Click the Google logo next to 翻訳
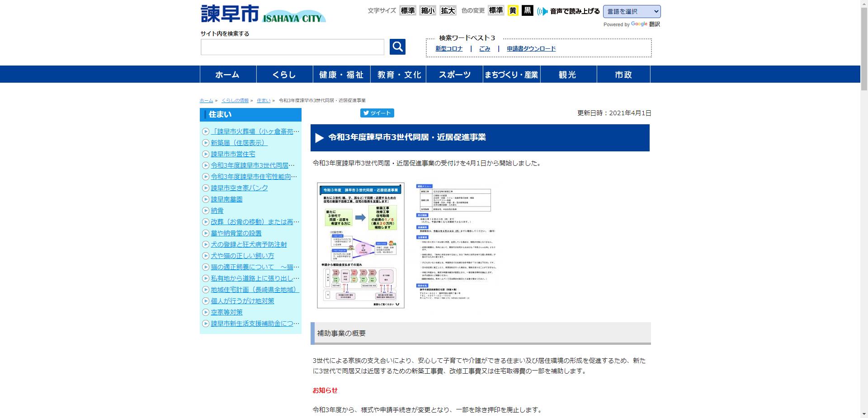 click(639, 24)
